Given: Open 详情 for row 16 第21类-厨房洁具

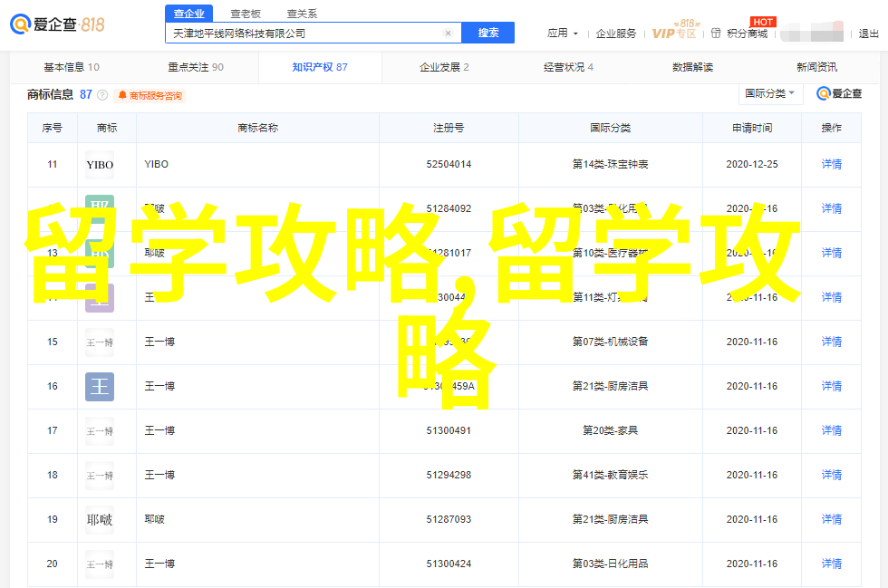Looking at the screenshot, I should [x=832, y=386].
